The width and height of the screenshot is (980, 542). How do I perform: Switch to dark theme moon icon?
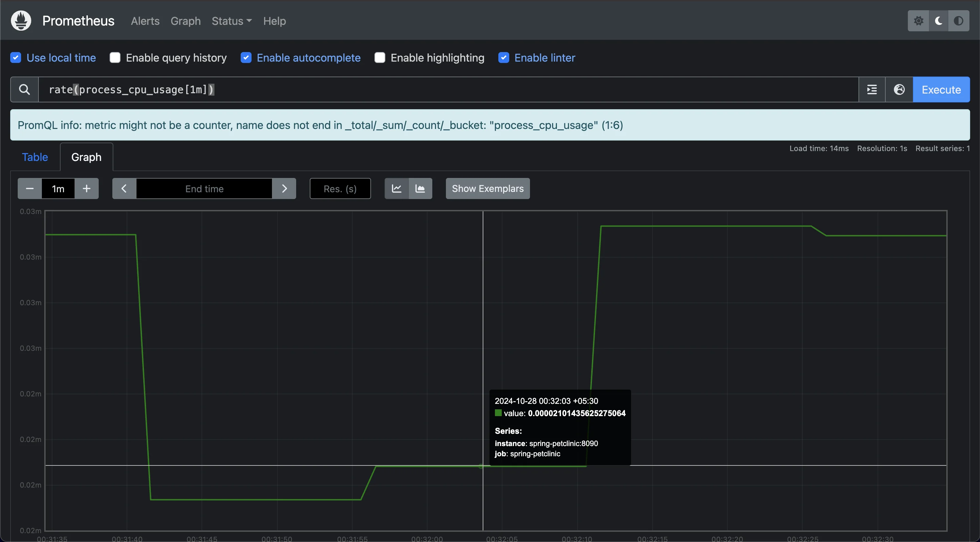[x=938, y=21]
